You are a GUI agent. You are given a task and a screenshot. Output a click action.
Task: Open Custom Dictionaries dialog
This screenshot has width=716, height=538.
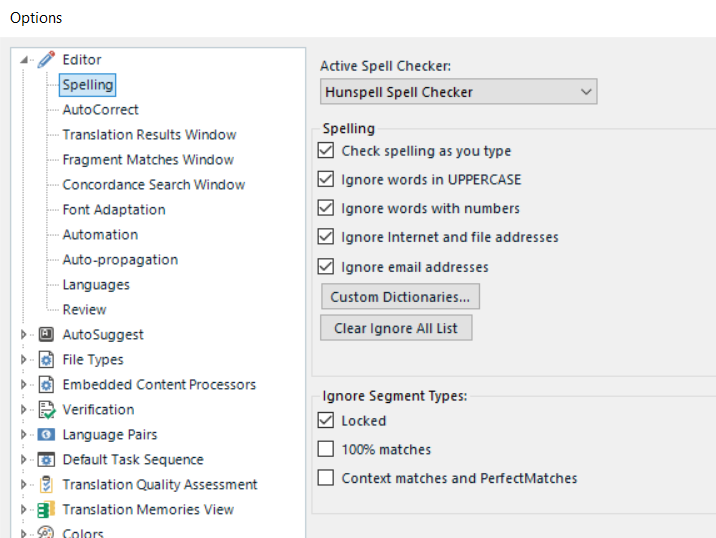click(x=400, y=296)
